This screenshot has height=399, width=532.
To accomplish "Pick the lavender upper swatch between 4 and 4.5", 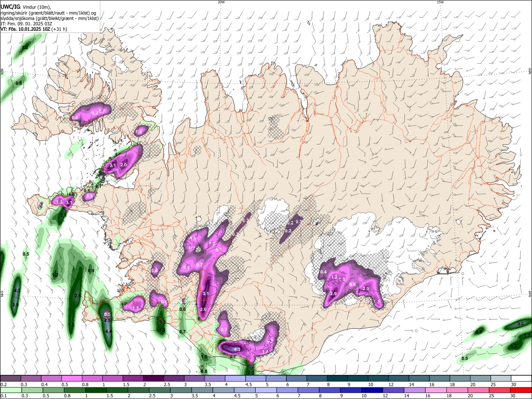I will coord(235,379).
